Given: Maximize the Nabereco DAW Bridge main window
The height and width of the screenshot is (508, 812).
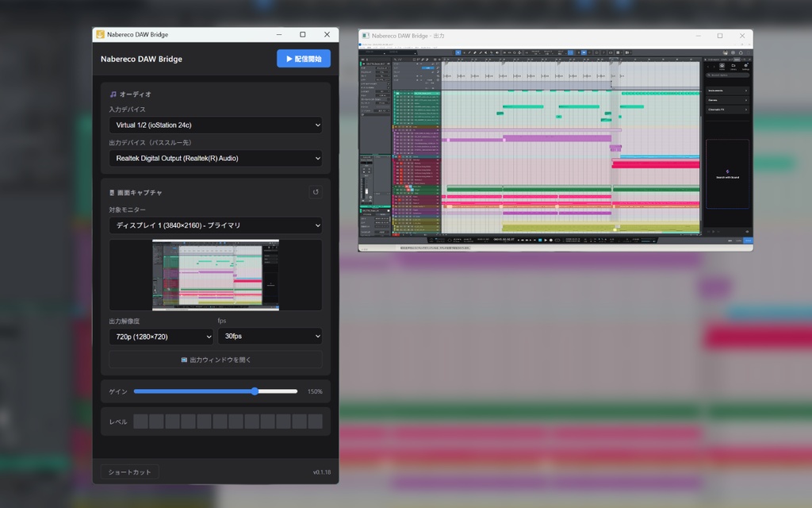Looking at the screenshot, I should pyautogui.click(x=303, y=34).
